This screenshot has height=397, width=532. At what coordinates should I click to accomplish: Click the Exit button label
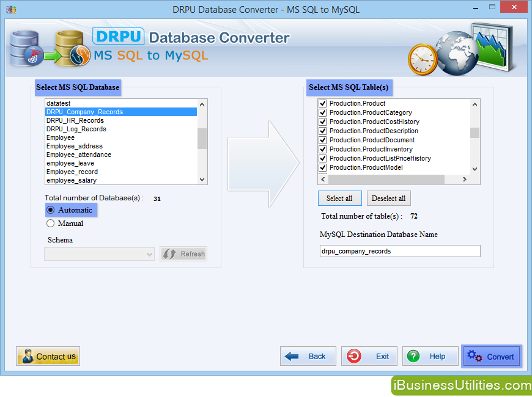[x=382, y=356]
